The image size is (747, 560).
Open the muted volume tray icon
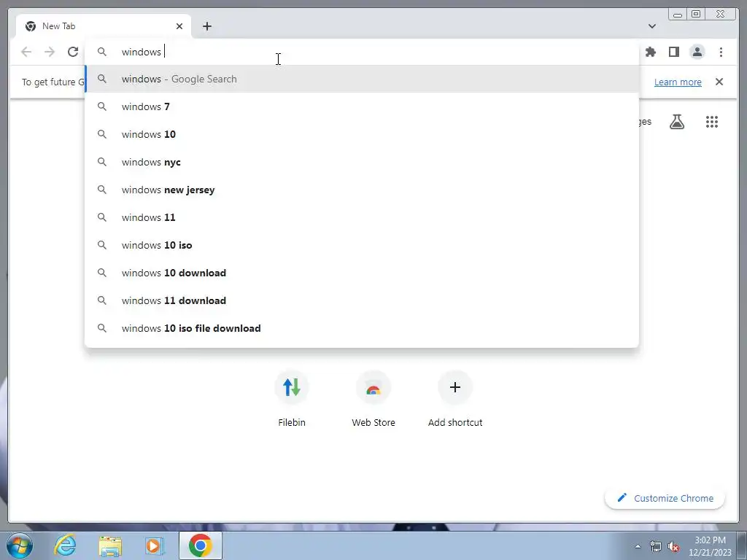[x=673, y=546]
